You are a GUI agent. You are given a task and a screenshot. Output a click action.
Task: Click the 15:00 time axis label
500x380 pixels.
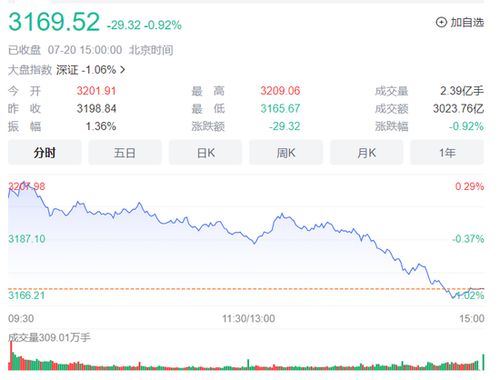(x=472, y=318)
